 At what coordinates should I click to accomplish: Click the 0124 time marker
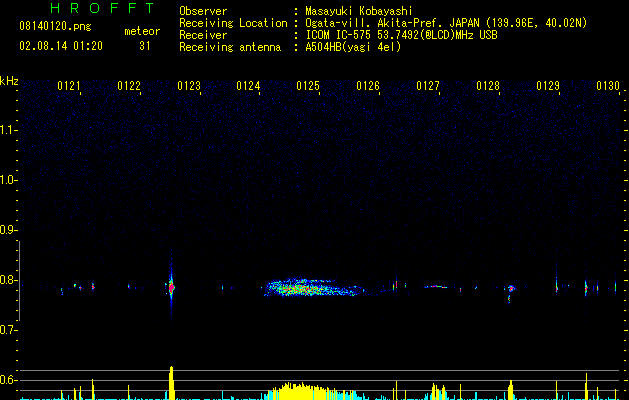pos(248,86)
